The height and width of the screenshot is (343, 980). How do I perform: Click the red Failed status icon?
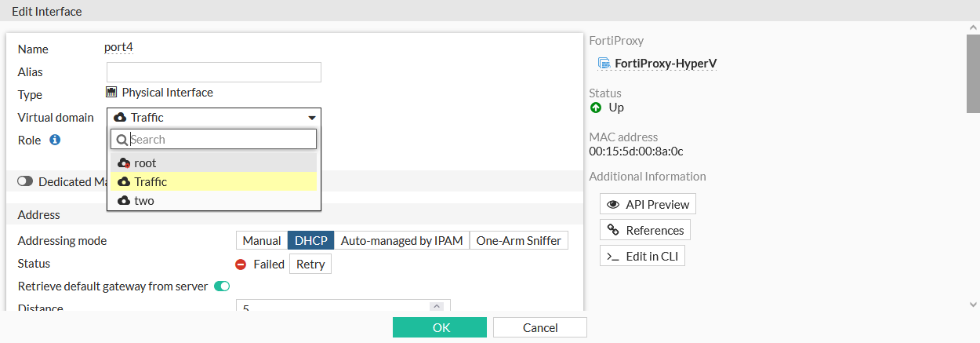241,265
